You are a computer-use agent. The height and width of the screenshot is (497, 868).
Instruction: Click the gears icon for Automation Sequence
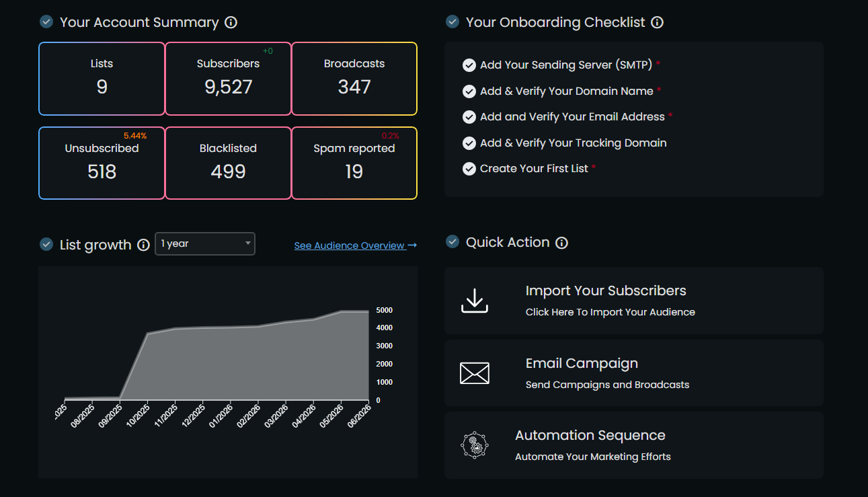click(x=475, y=445)
